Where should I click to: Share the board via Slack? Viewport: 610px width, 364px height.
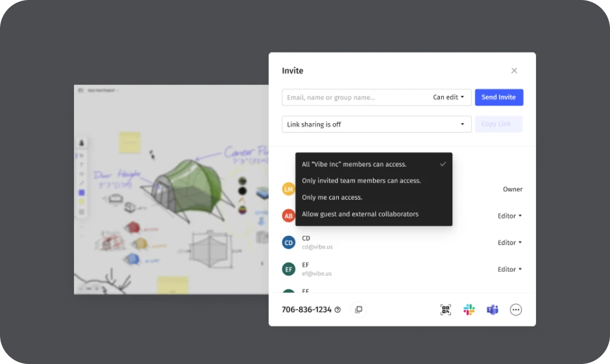pos(469,310)
